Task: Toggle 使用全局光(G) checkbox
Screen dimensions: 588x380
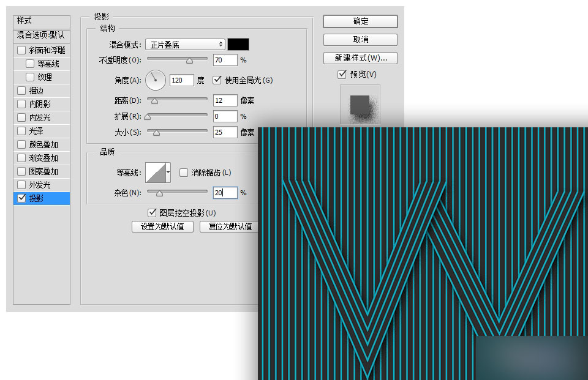Action: click(217, 80)
